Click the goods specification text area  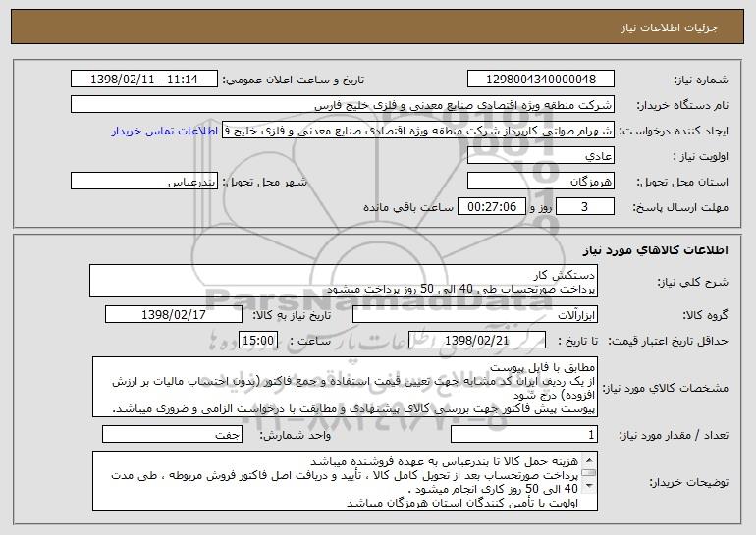coord(345,387)
